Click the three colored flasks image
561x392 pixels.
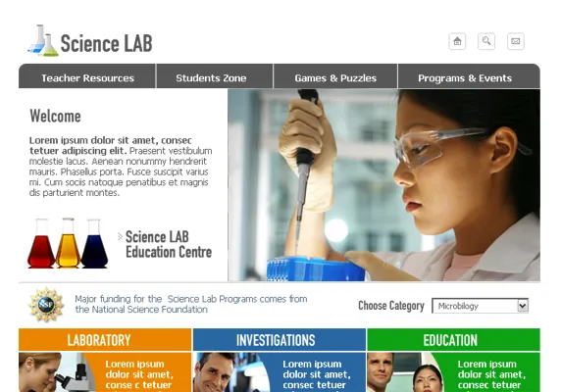68,243
